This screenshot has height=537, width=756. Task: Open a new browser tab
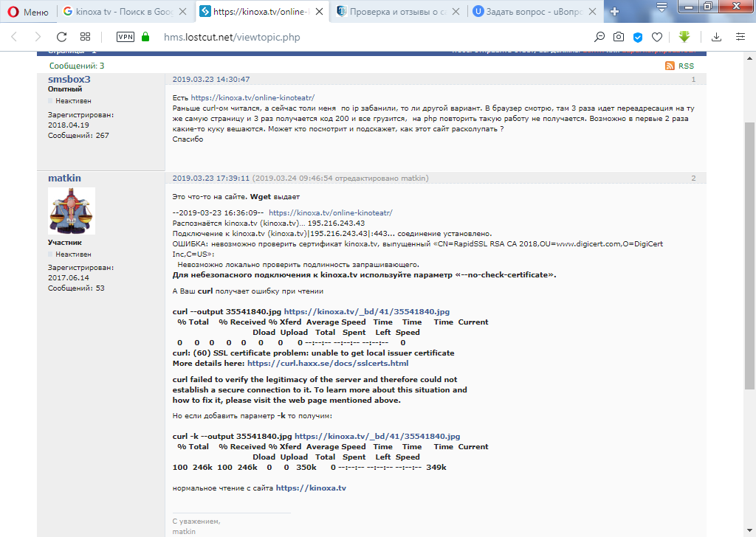coord(614,12)
